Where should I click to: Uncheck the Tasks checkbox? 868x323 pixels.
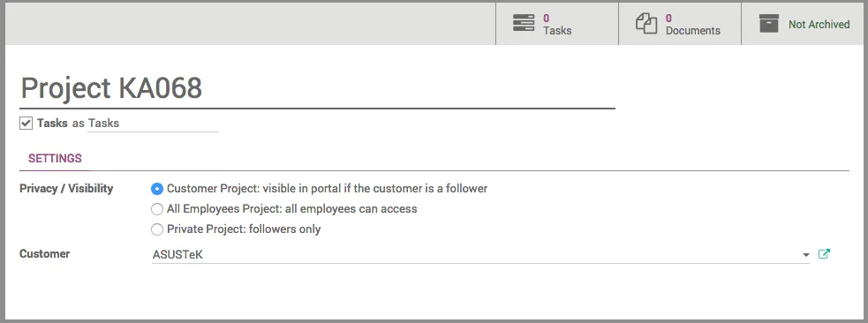point(26,123)
